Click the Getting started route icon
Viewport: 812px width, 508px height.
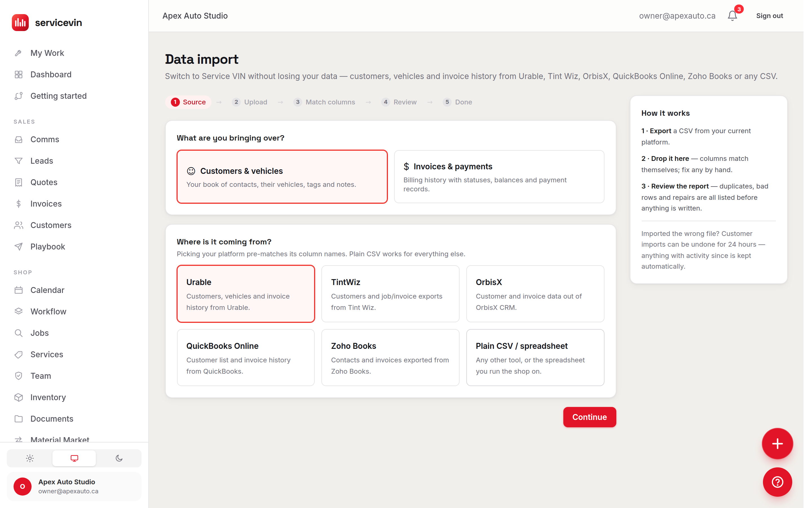(x=18, y=96)
